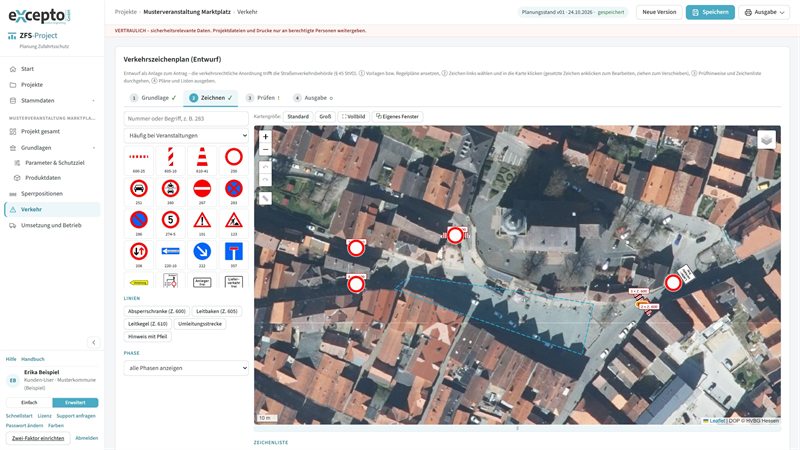Screen dimensions: 800x450
Task: Select the no motor vehicles sign 251
Action: click(x=139, y=192)
